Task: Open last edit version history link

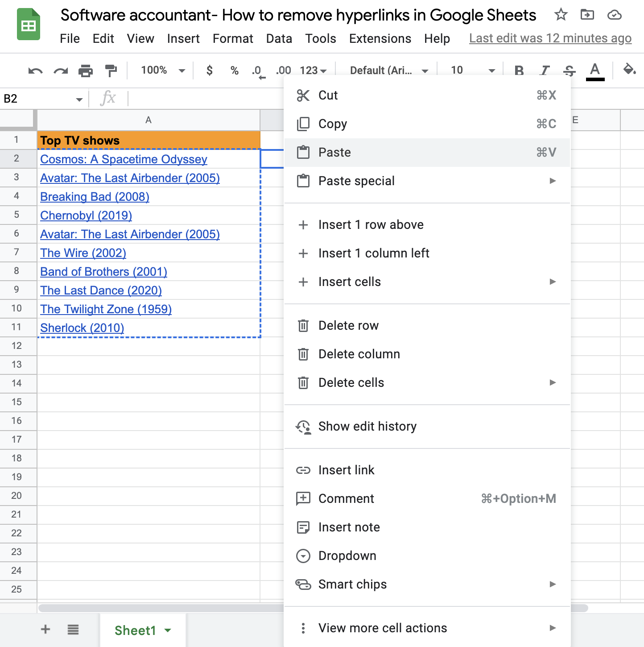Action: pos(550,38)
